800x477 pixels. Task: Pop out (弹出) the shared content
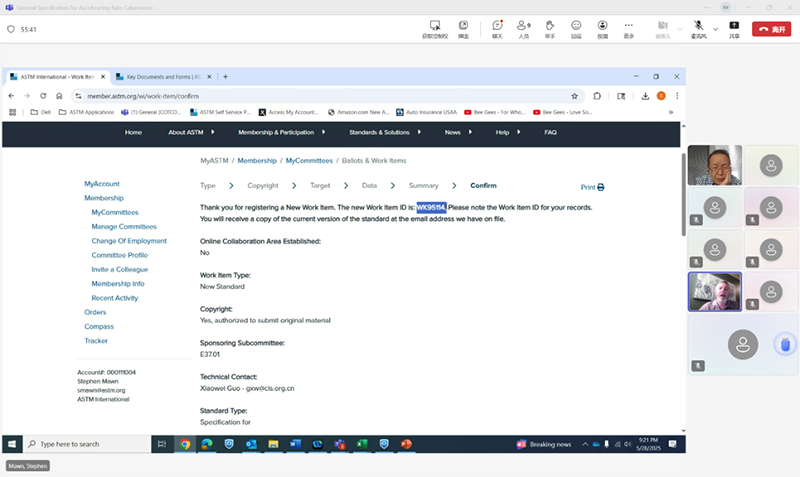pyautogui.click(x=463, y=27)
